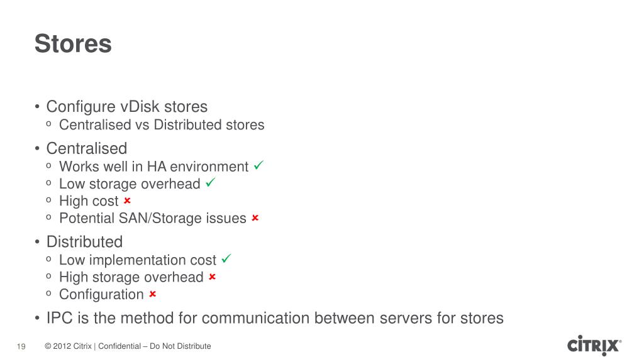
Task: Click the red cross after Potential SAN/Storage issues
Action: pyautogui.click(x=255, y=217)
